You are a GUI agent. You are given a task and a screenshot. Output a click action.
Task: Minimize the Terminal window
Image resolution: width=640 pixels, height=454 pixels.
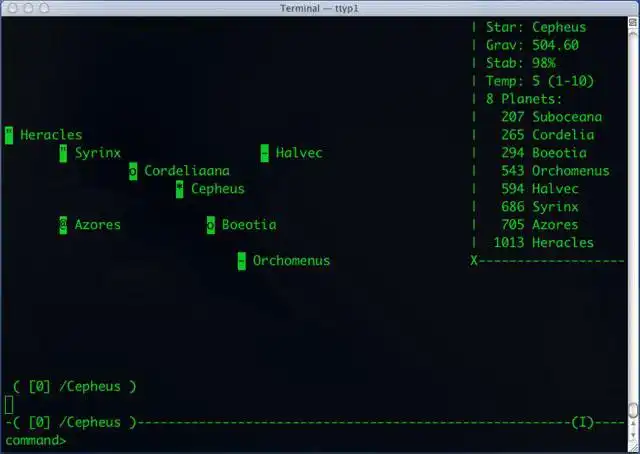coord(29,8)
